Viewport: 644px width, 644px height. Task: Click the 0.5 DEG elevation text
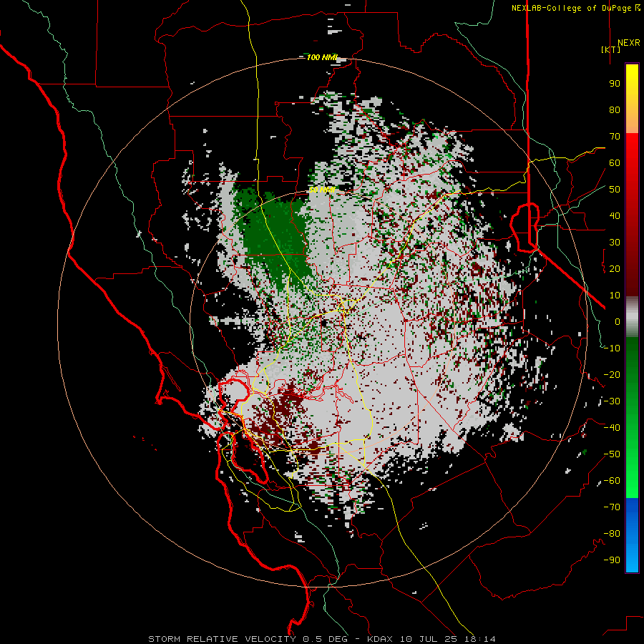pos(325,639)
